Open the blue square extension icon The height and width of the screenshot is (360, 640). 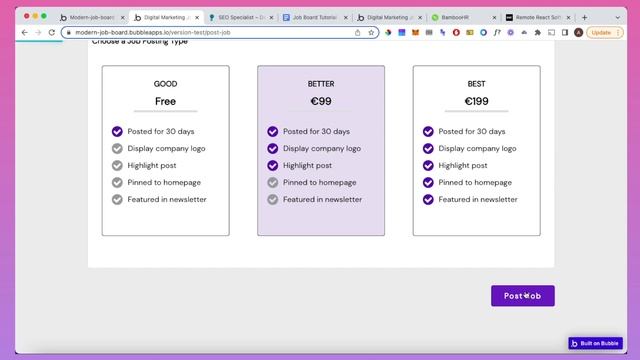[402, 32]
